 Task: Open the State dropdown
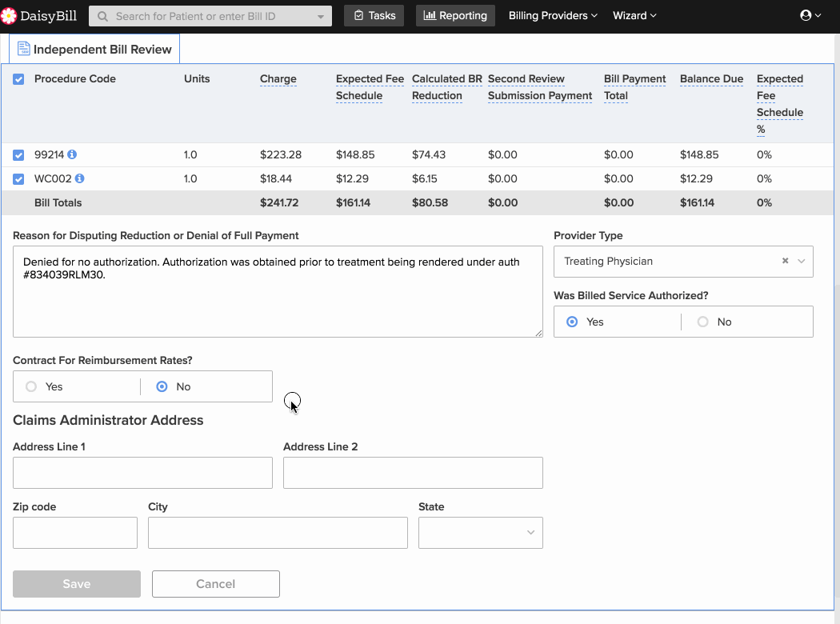[481, 533]
